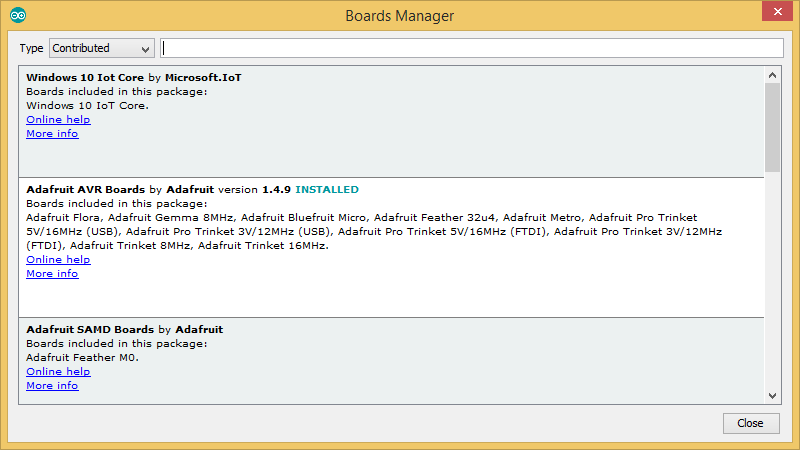Click the INSTALLED label on Adafruit AVR Boards
The width and height of the screenshot is (800, 450).
pyautogui.click(x=327, y=189)
